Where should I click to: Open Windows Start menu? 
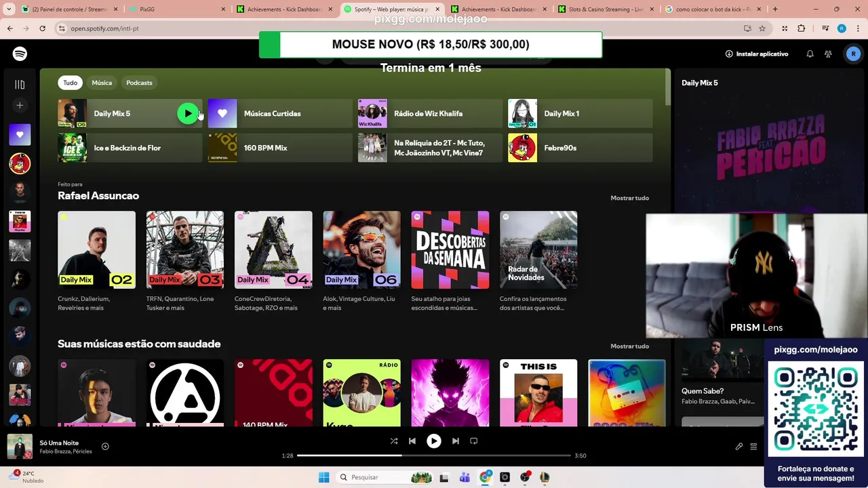point(324,477)
